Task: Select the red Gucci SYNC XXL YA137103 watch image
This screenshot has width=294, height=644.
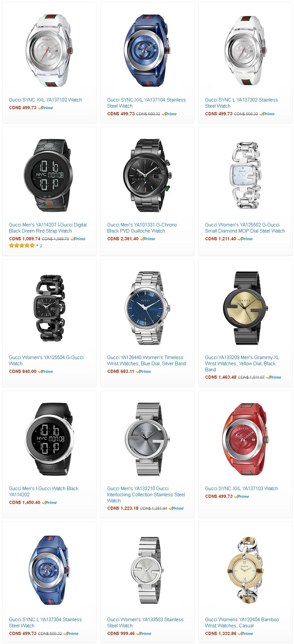Action: tap(245, 439)
